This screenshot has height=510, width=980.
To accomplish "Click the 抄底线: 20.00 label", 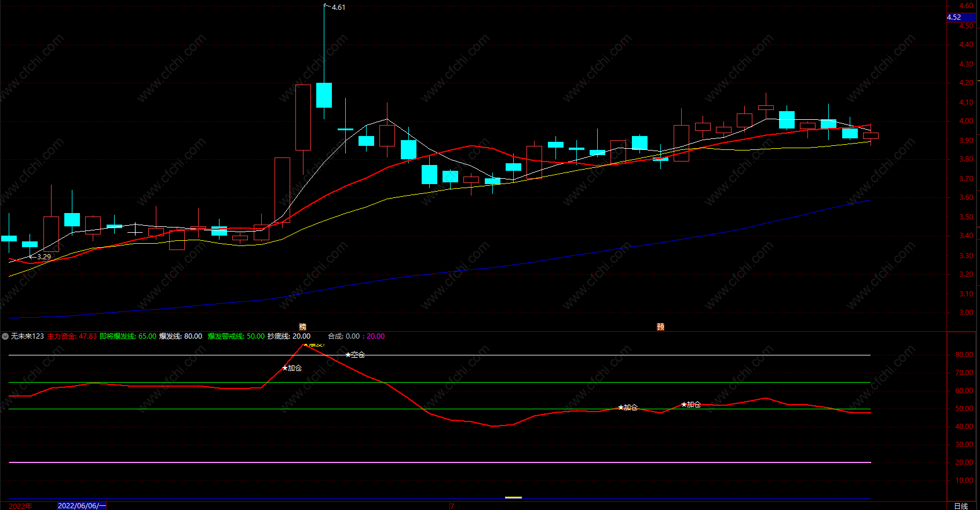I will [289, 336].
